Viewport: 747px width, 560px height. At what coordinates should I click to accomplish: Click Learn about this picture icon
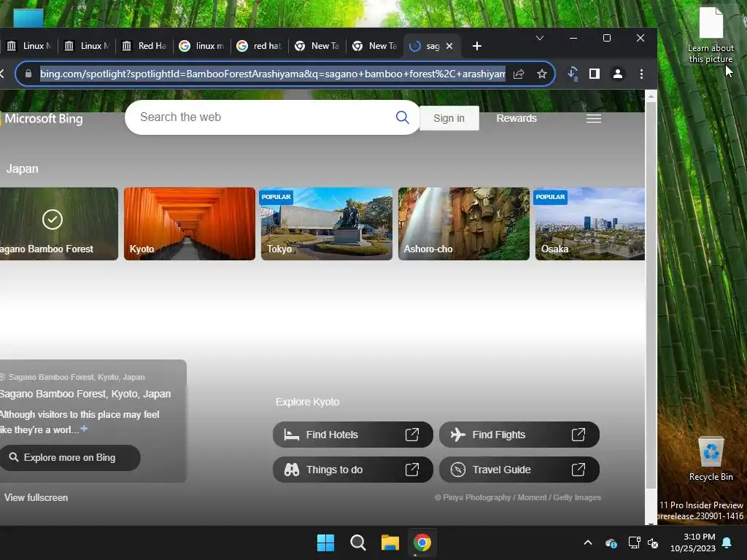711,35
